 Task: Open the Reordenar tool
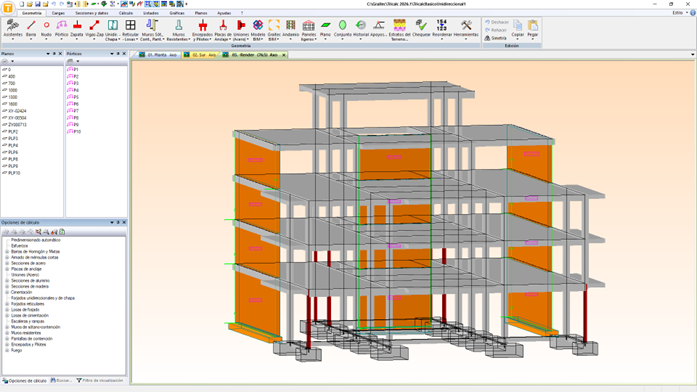click(x=442, y=29)
